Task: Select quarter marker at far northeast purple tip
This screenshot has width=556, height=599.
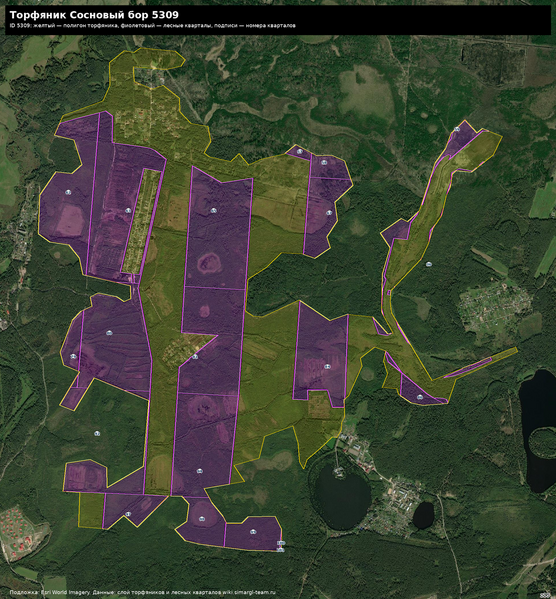Action: click(457, 129)
